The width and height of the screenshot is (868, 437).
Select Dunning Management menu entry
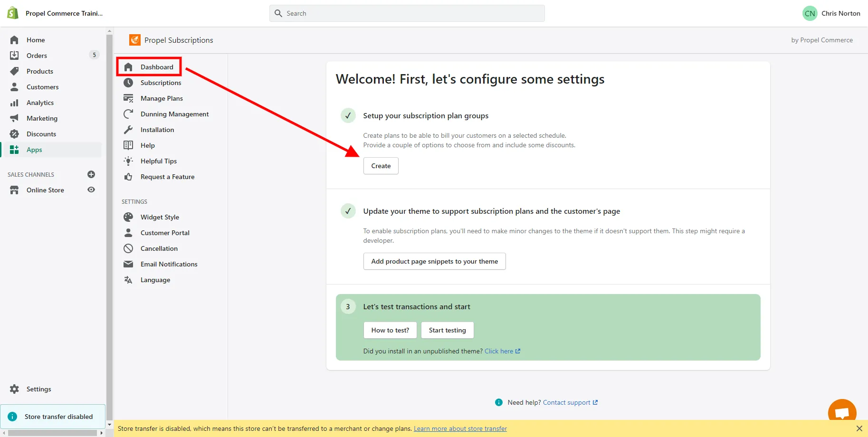click(x=174, y=114)
